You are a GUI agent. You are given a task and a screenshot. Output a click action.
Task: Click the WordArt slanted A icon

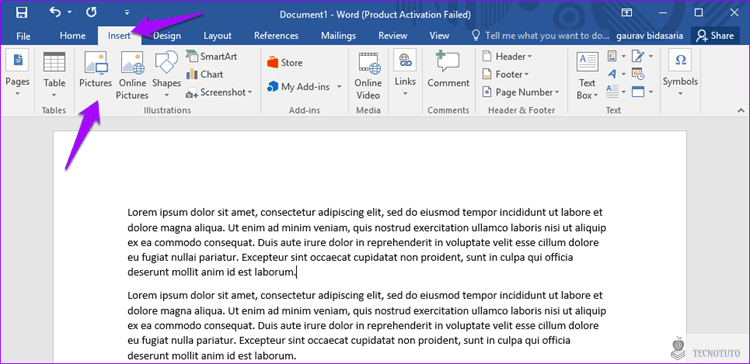(612, 74)
